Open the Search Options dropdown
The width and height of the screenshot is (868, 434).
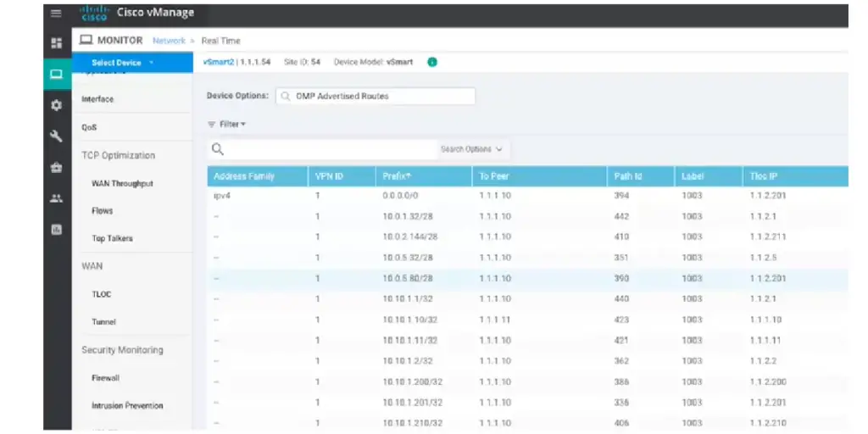[471, 149]
